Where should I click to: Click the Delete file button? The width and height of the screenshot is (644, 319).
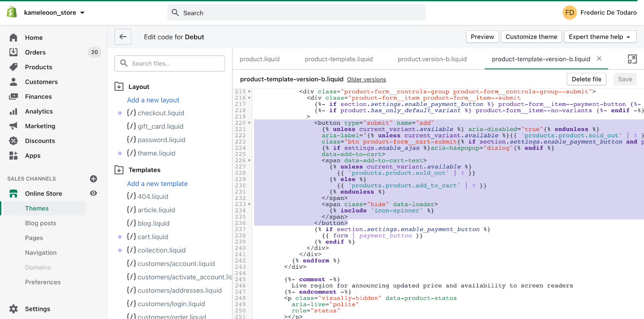[x=586, y=79]
